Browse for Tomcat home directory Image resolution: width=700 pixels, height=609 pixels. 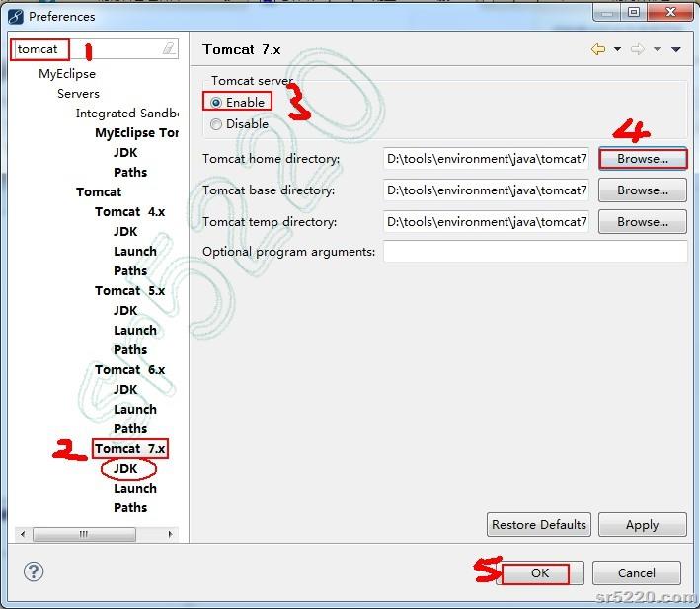coord(643,159)
